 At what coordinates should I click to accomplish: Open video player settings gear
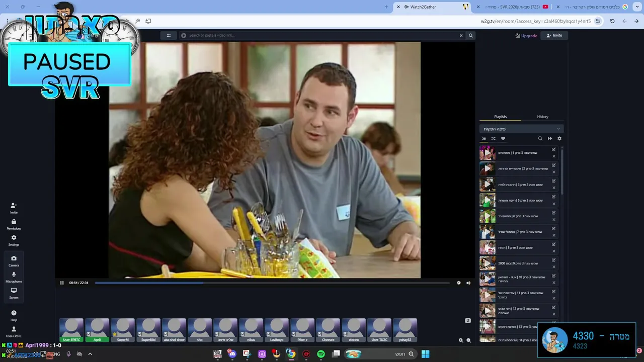[459, 283]
